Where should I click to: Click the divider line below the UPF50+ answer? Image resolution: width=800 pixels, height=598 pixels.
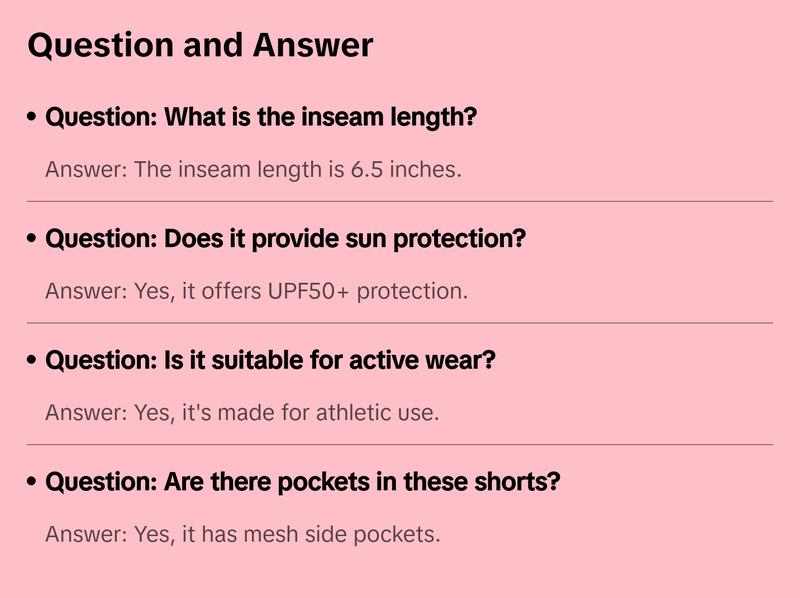pyautogui.click(x=400, y=323)
